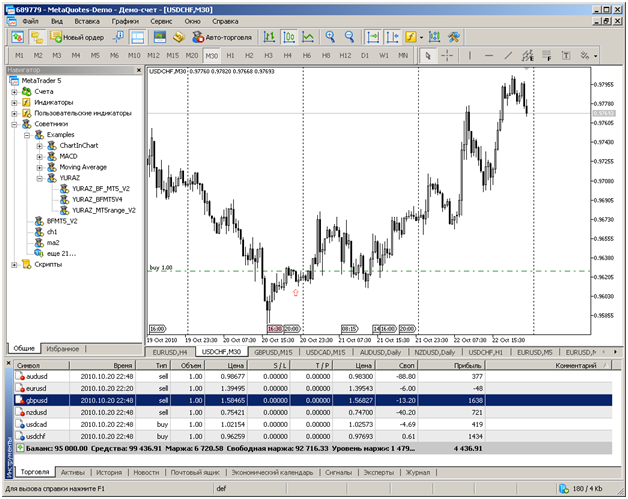Open the EURUSD,H4 chart tab
The height and width of the screenshot is (499, 628).
[170, 352]
